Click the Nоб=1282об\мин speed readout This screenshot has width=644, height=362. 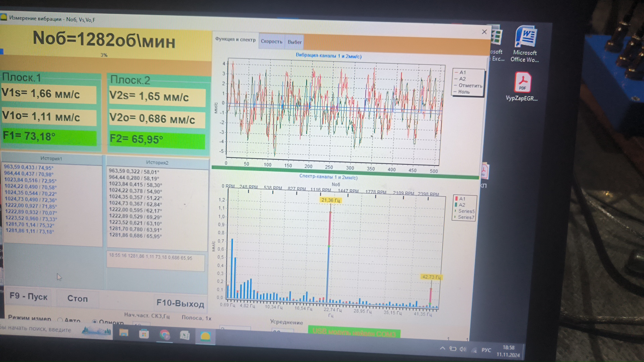pos(104,40)
